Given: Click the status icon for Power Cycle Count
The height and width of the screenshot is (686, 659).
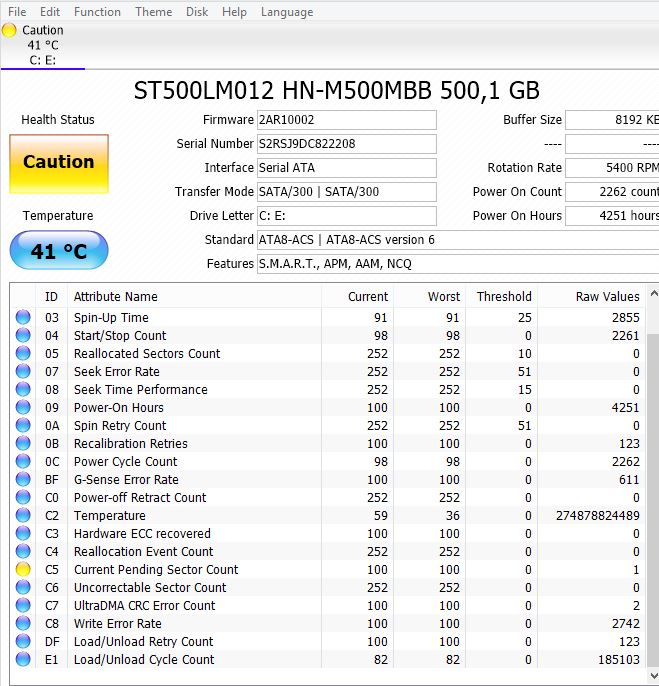Looking at the screenshot, I should [x=23, y=461].
